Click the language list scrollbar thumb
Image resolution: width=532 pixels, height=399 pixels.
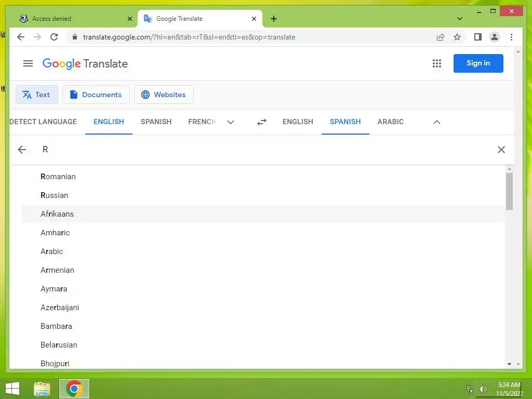point(509,191)
